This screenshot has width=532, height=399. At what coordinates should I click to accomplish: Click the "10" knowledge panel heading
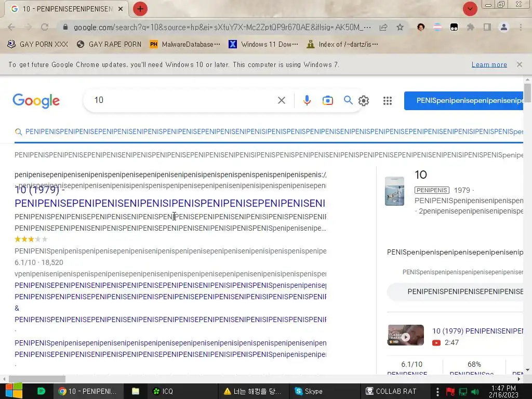(x=421, y=175)
